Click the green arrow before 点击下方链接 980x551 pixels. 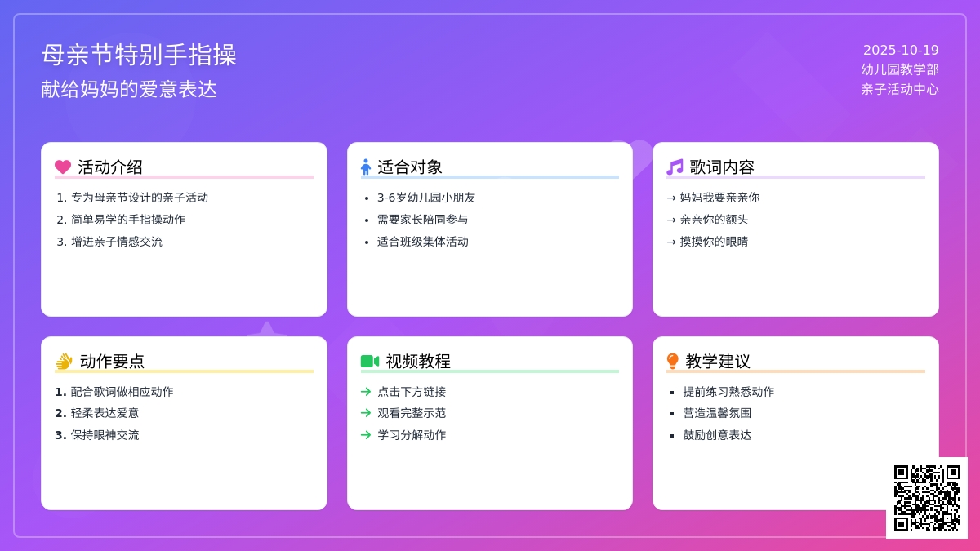pyautogui.click(x=366, y=392)
